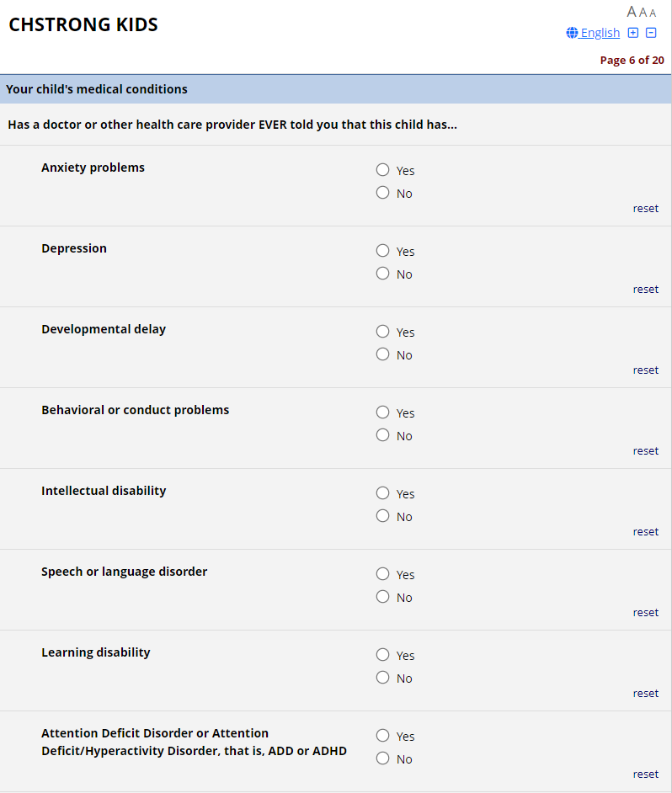Choose Yes for Developmental delay

tap(383, 332)
